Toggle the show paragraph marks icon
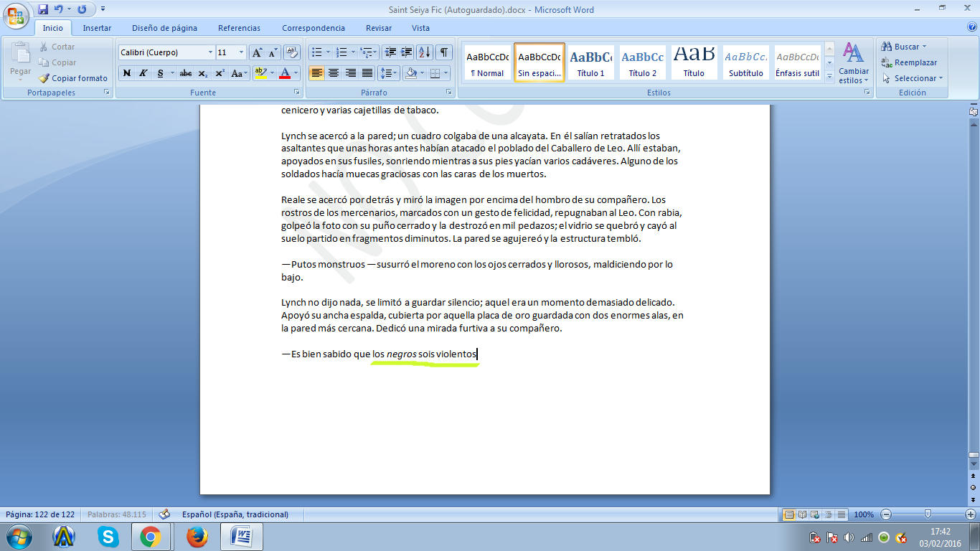The width and height of the screenshot is (980, 551). [x=445, y=52]
